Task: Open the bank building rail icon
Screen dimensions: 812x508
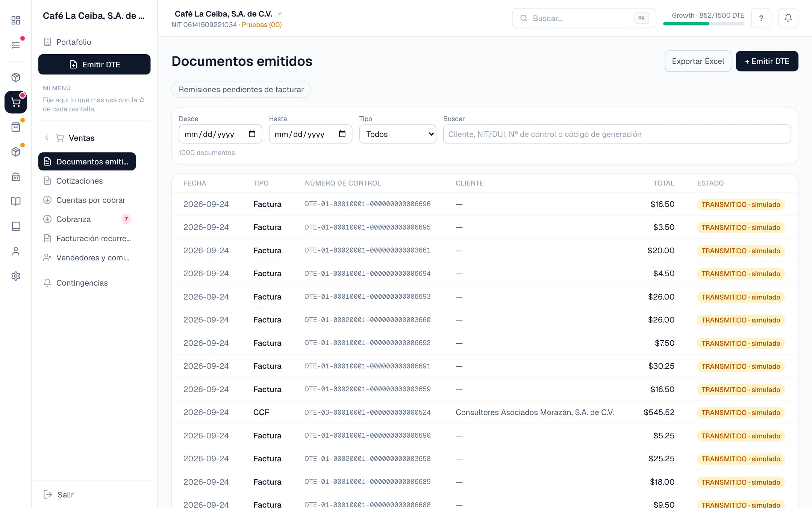Action: (16, 176)
